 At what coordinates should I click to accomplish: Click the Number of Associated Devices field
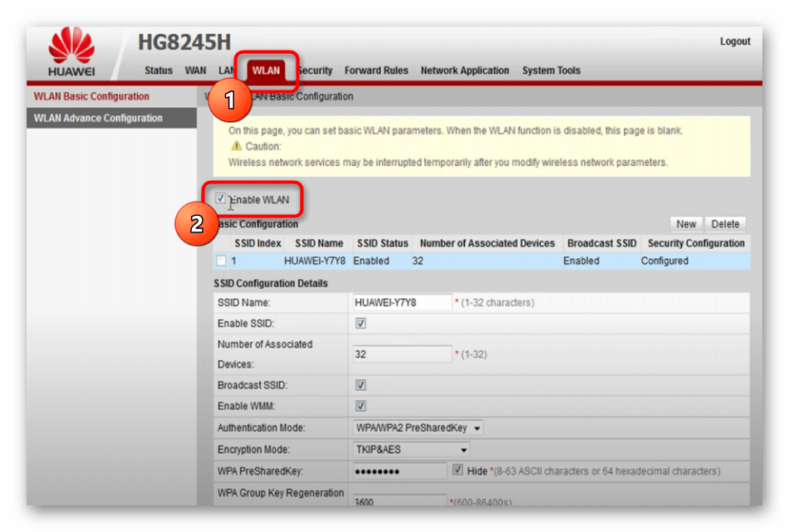click(x=401, y=354)
